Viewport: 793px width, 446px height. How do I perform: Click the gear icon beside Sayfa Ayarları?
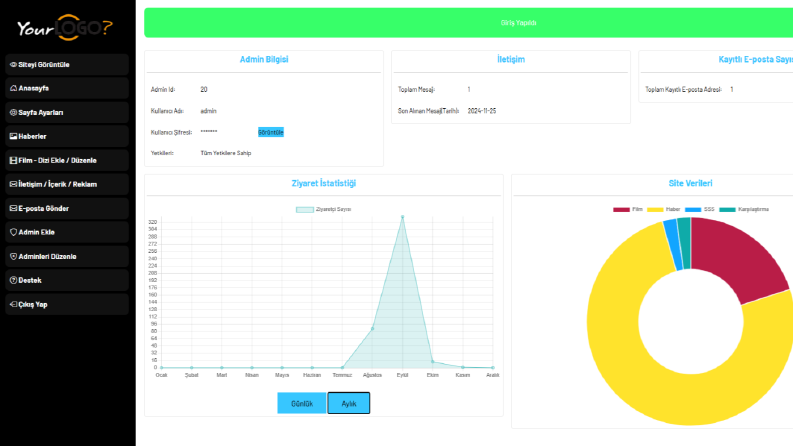click(14, 112)
